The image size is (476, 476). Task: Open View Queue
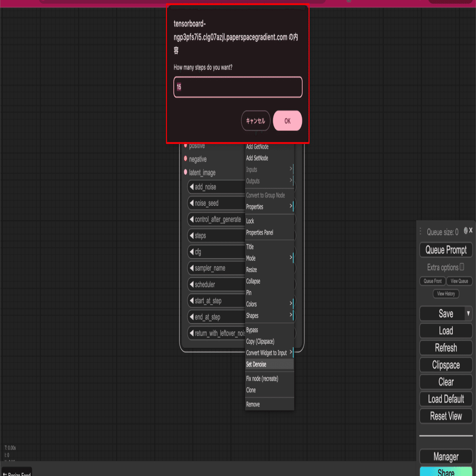[459, 281]
